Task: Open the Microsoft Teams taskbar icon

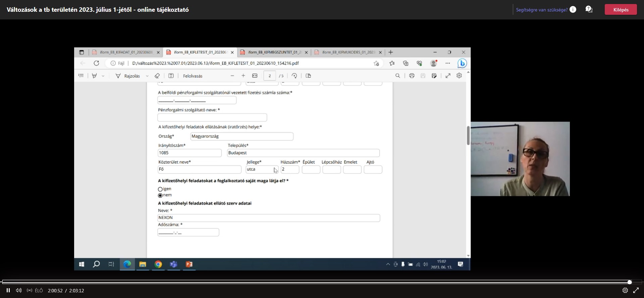Action: [173, 264]
